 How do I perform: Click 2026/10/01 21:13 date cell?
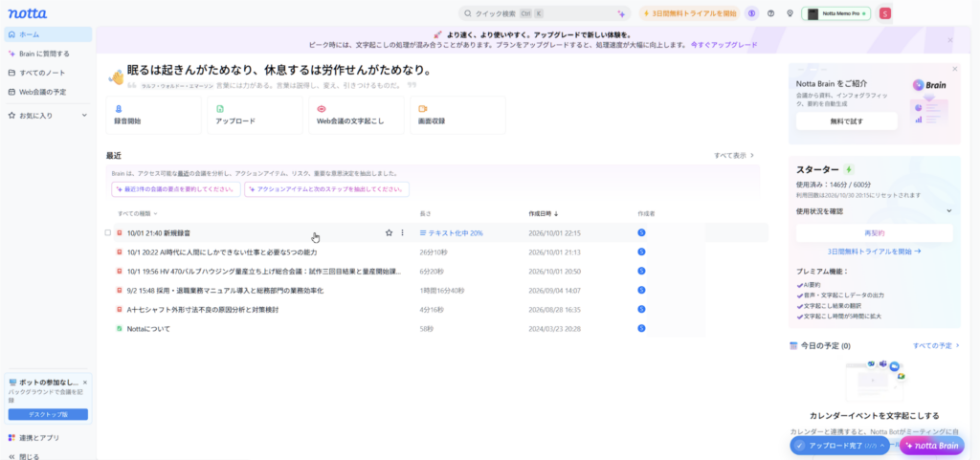point(554,252)
